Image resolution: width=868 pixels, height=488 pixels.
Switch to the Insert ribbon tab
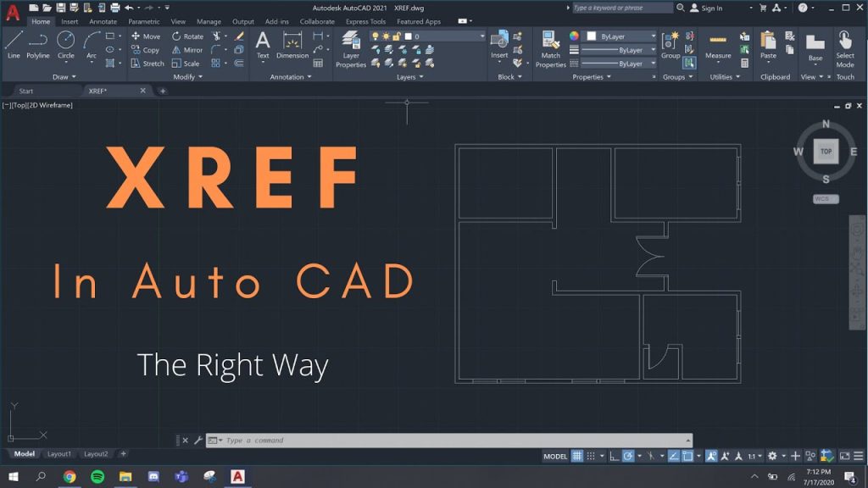pos(70,21)
